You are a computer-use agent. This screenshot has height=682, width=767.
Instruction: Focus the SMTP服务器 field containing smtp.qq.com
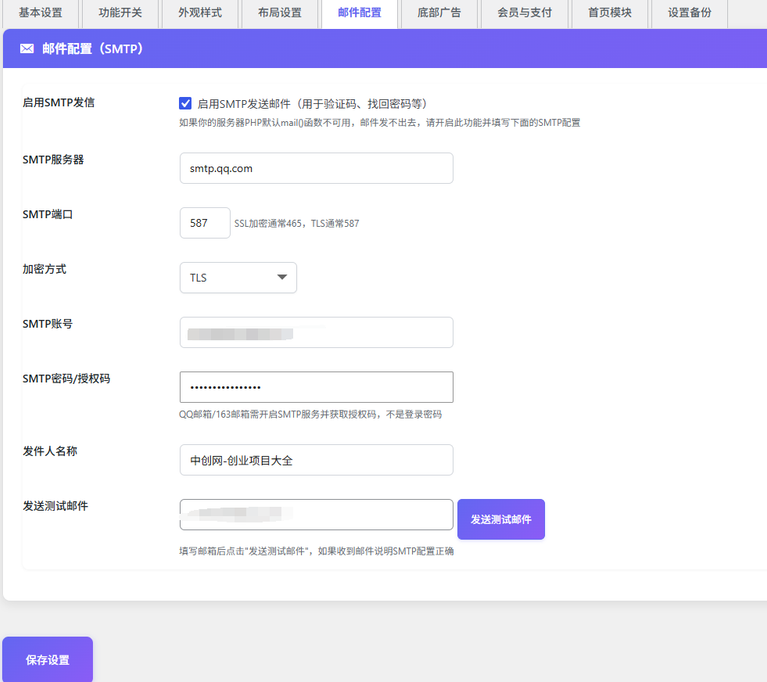point(316,168)
